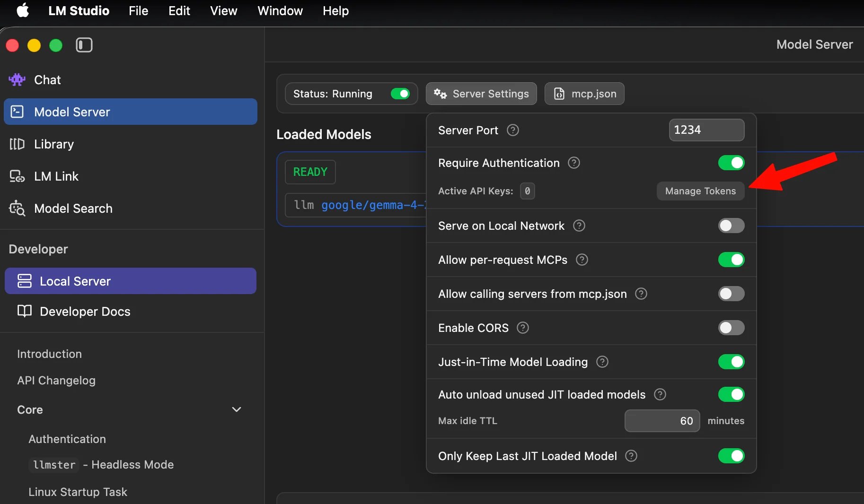The image size is (864, 504).
Task: Open API Changelog docs page
Action: pos(56,380)
